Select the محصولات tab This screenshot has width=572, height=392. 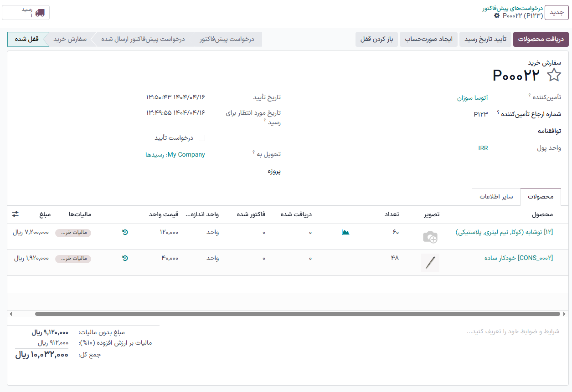541,197
